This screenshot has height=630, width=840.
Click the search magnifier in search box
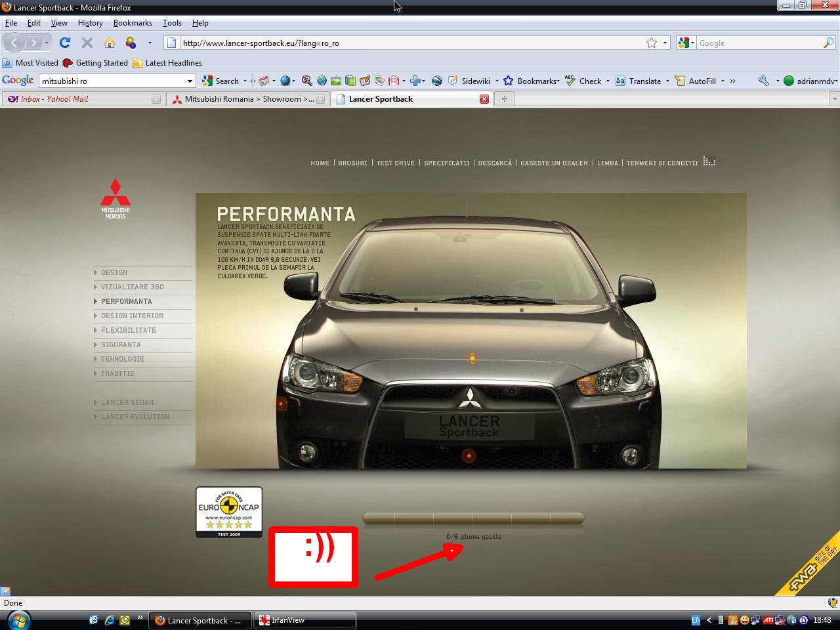pyautogui.click(x=829, y=43)
